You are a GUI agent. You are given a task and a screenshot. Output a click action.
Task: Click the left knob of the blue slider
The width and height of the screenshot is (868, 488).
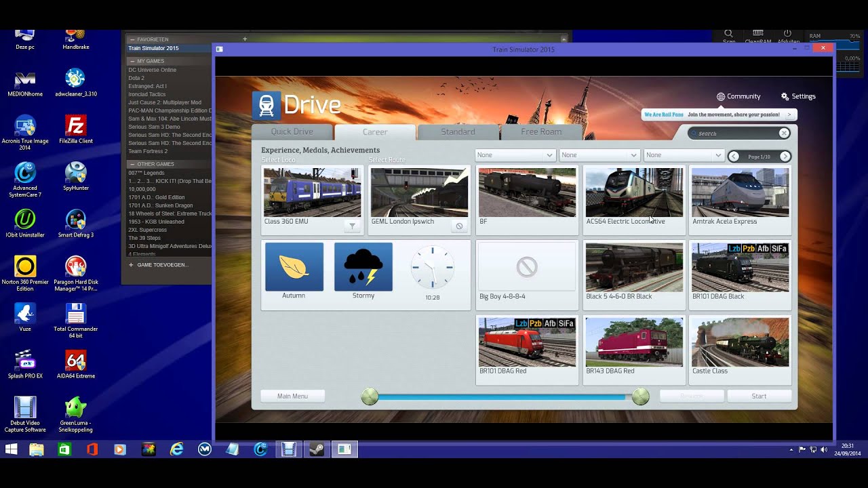370,397
